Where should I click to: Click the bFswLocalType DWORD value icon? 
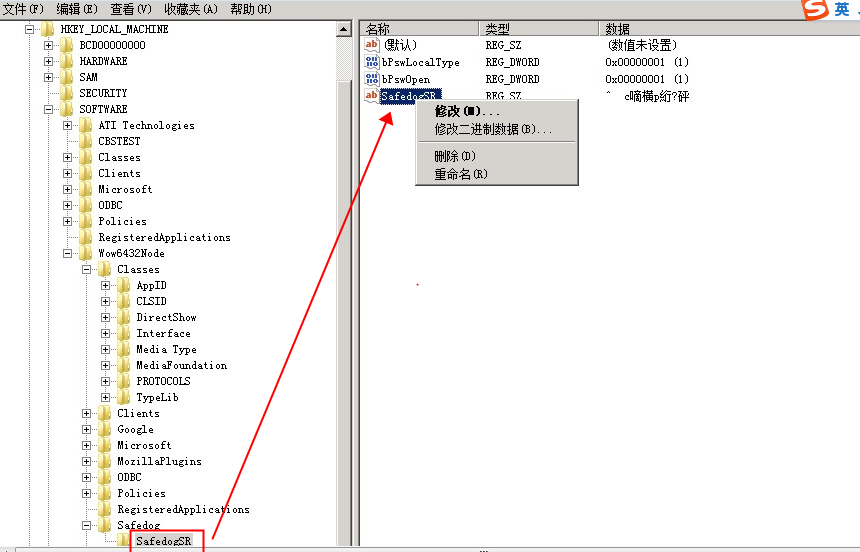[x=372, y=62]
